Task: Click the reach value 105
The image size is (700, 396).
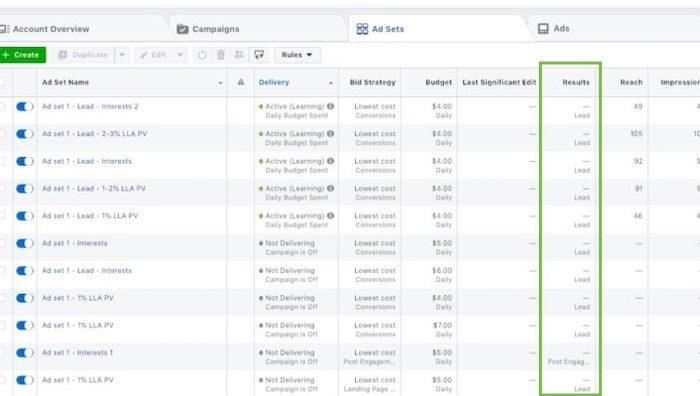Action: [637, 133]
